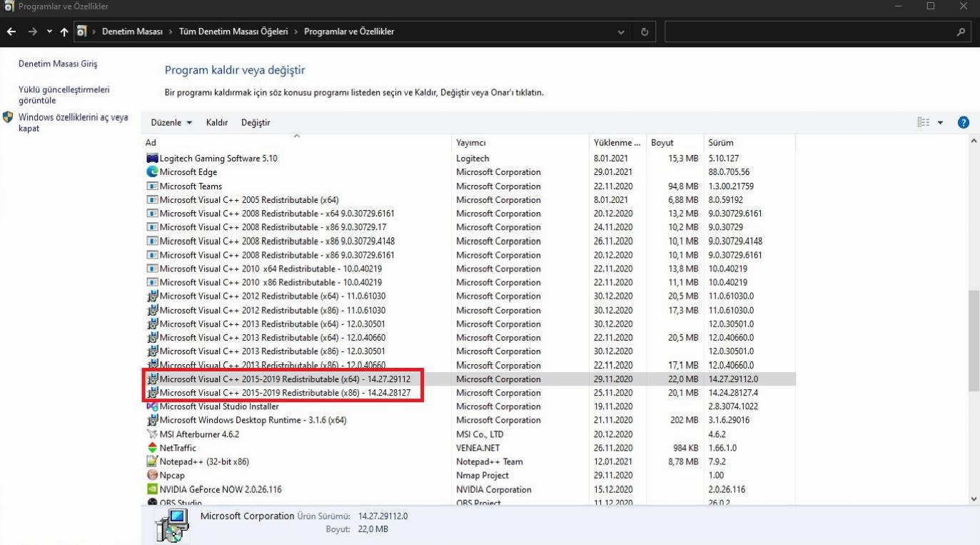
Task: Select Microsoft Visual C++ 2013 Redistributable (x64) - 12.0.40660
Action: [470, 338]
